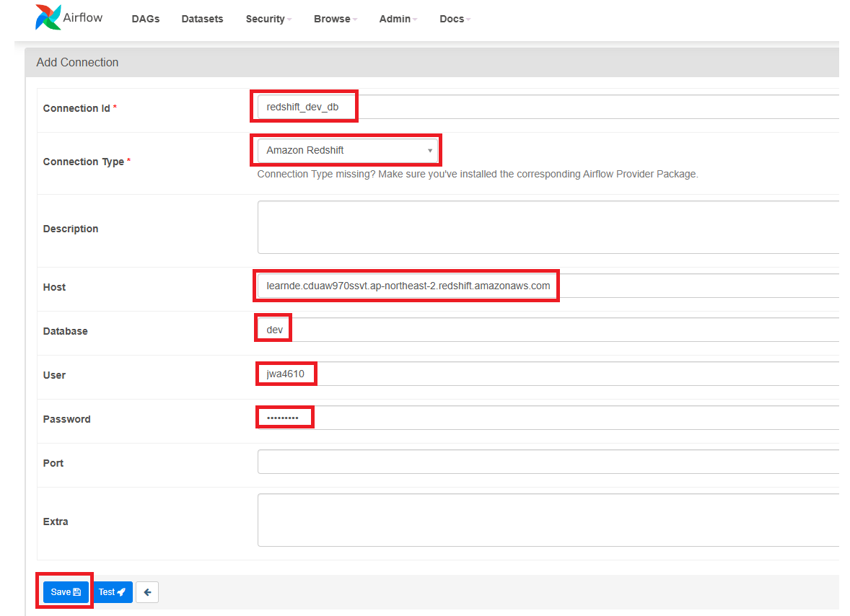
Task: Click into the Extra text area
Action: 548,520
